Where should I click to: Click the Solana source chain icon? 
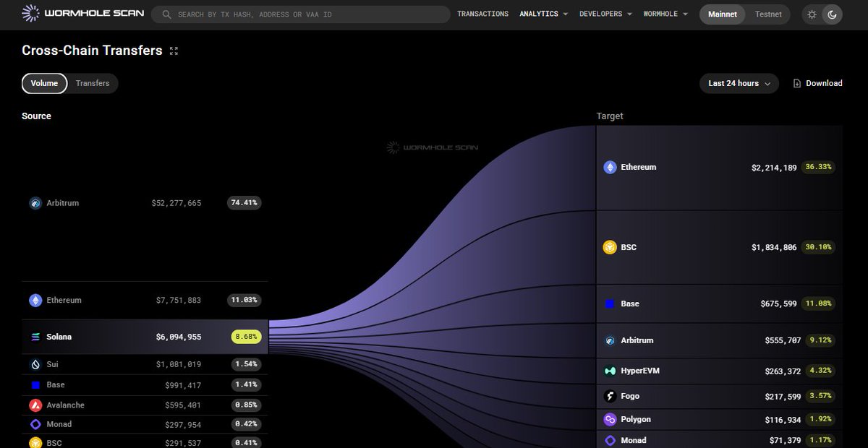(35, 337)
